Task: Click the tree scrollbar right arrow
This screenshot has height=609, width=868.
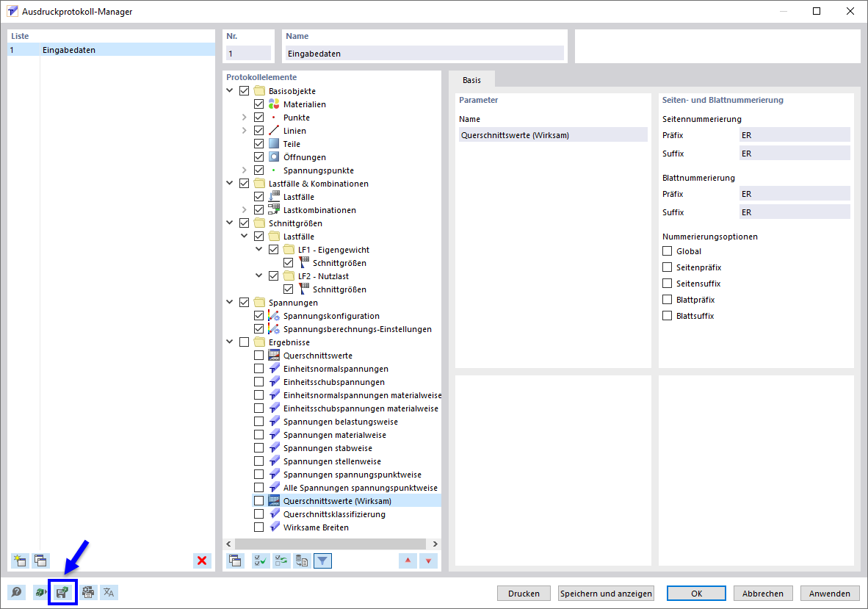Action: click(435, 544)
